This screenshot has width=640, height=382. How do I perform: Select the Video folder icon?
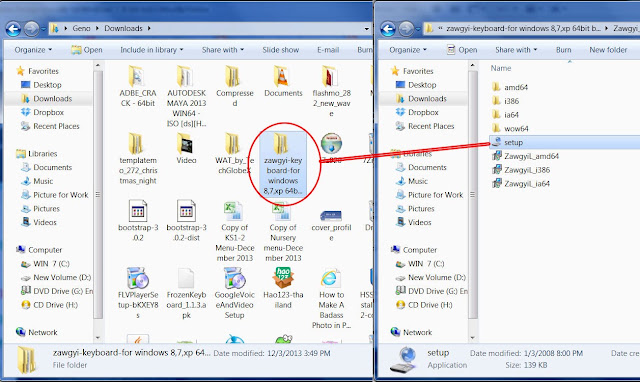pyautogui.click(x=186, y=144)
